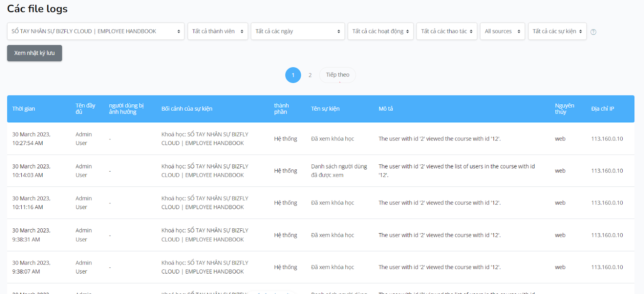The width and height of the screenshot is (644, 294).
Task: Open IP address 113.160.0.10 in 10:27:54 row
Action: (x=607, y=139)
